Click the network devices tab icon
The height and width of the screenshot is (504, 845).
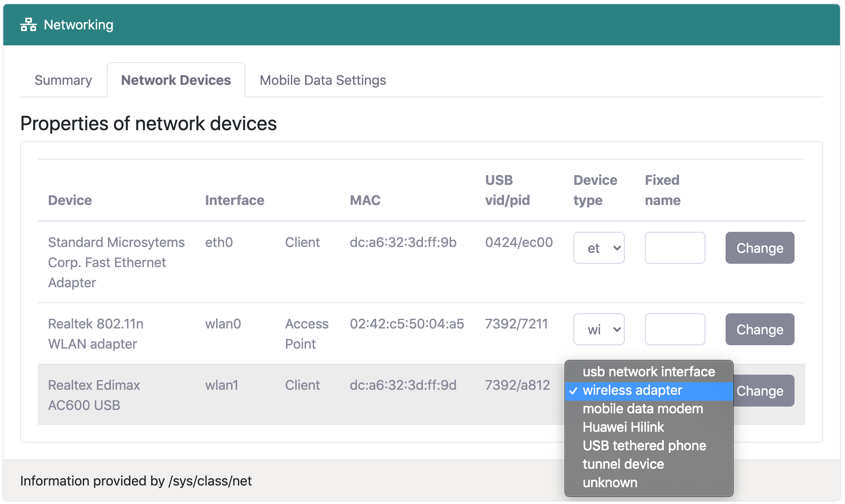tap(175, 79)
